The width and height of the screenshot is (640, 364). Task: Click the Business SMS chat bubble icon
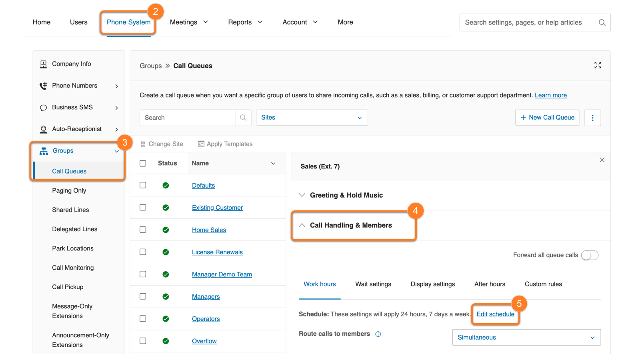pyautogui.click(x=43, y=108)
